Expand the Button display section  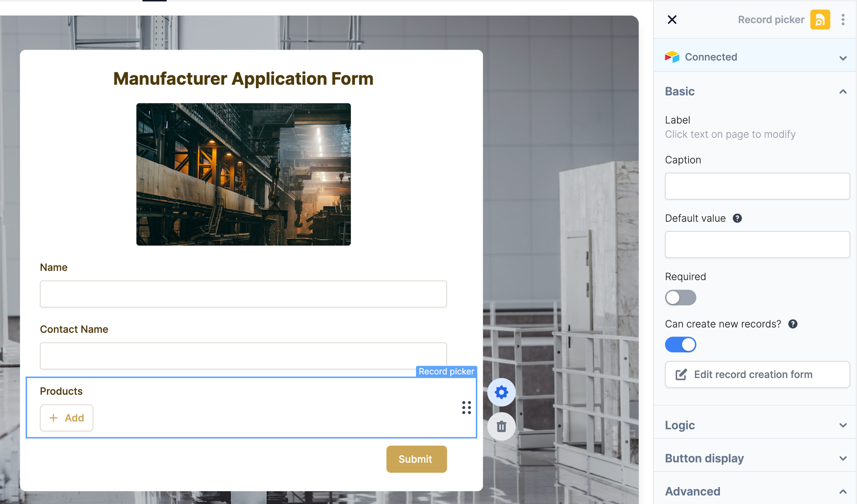click(x=755, y=458)
